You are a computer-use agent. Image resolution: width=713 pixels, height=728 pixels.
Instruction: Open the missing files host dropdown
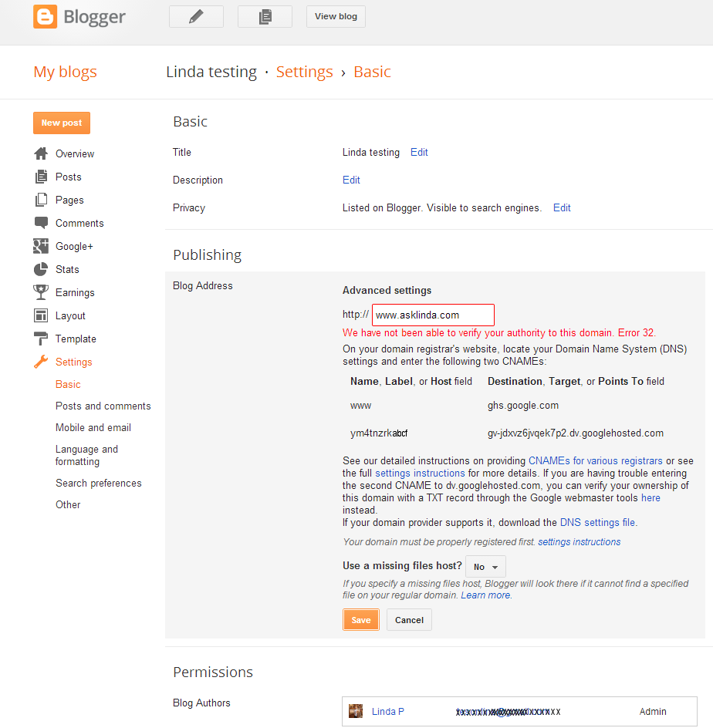(485, 566)
